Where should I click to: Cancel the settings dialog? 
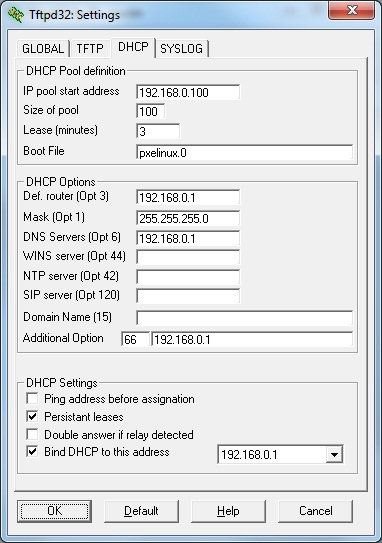(316, 511)
